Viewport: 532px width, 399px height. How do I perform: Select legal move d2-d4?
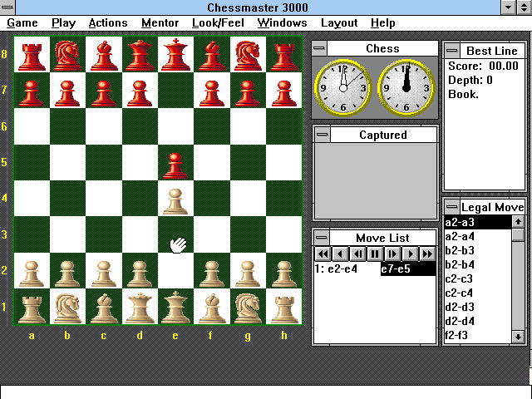click(x=477, y=322)
